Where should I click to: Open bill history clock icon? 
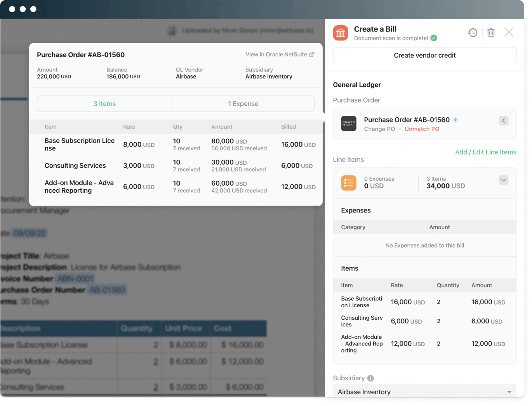[x=472, y=33]
